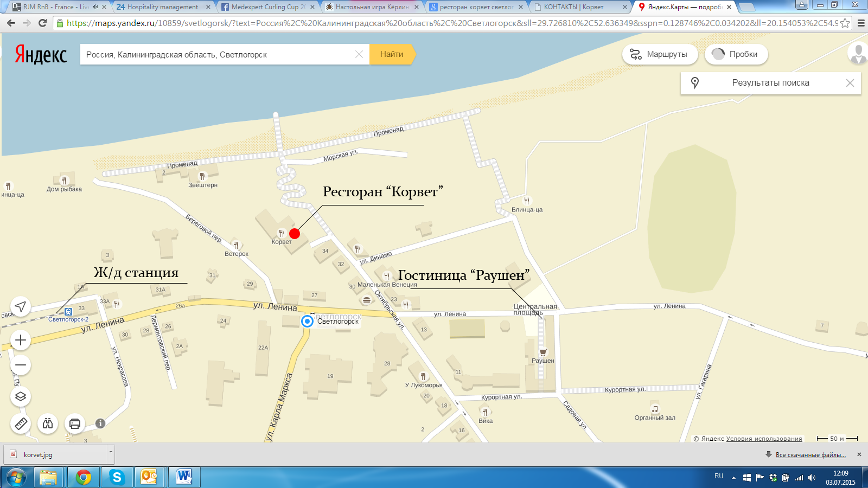Close the downloads bar
The image size is (868, 488).
pos(859,454)
